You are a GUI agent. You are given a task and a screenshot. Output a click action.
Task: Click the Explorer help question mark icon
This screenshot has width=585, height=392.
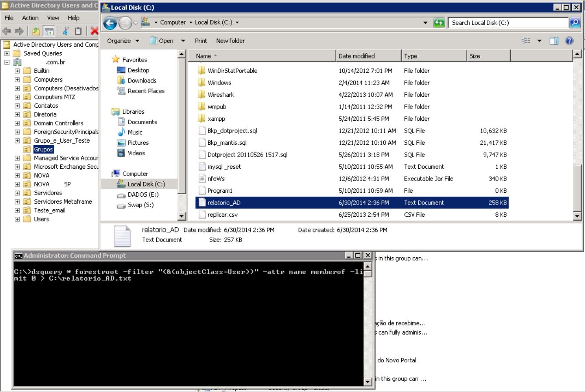click(569, 41)
